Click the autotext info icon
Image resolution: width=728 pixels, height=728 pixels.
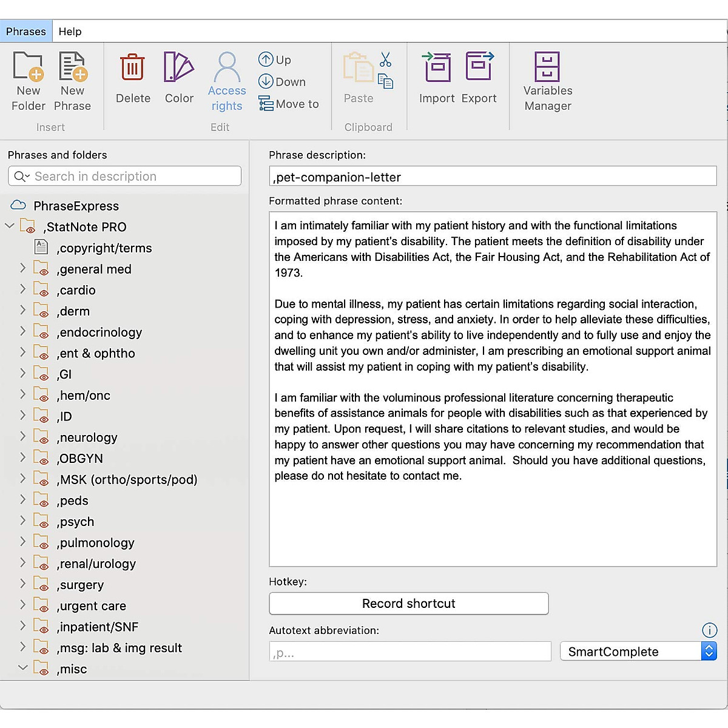click(709, 630)
